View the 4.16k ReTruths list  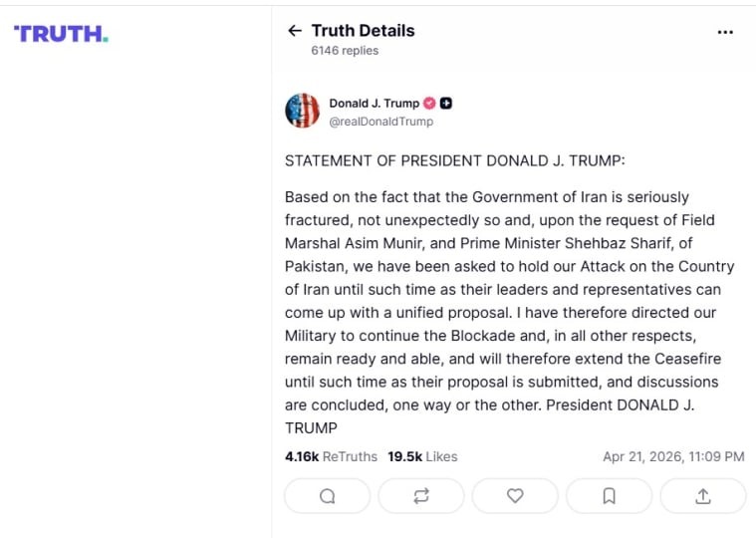point(331,456)
